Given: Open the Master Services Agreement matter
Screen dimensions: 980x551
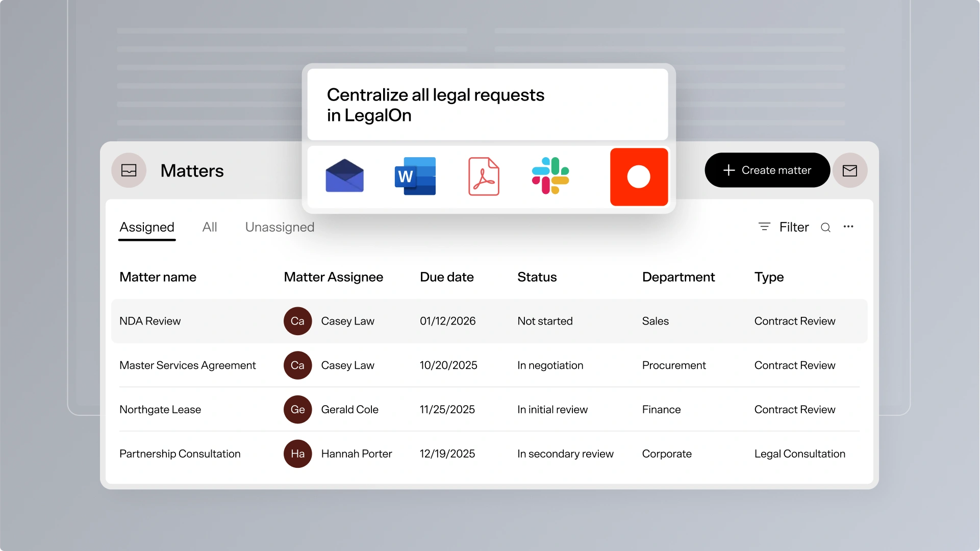Looking at the screenshot, I should point(187,365).
